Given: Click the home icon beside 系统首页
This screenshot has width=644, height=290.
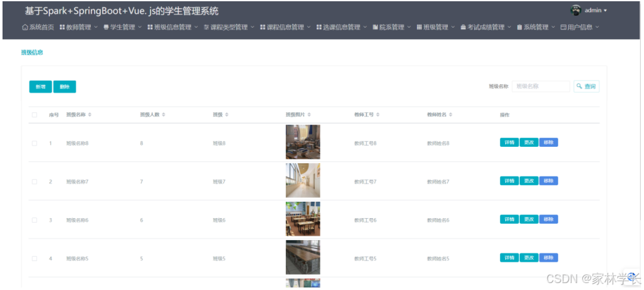Looking at the screenshot, I should [25, 27].
